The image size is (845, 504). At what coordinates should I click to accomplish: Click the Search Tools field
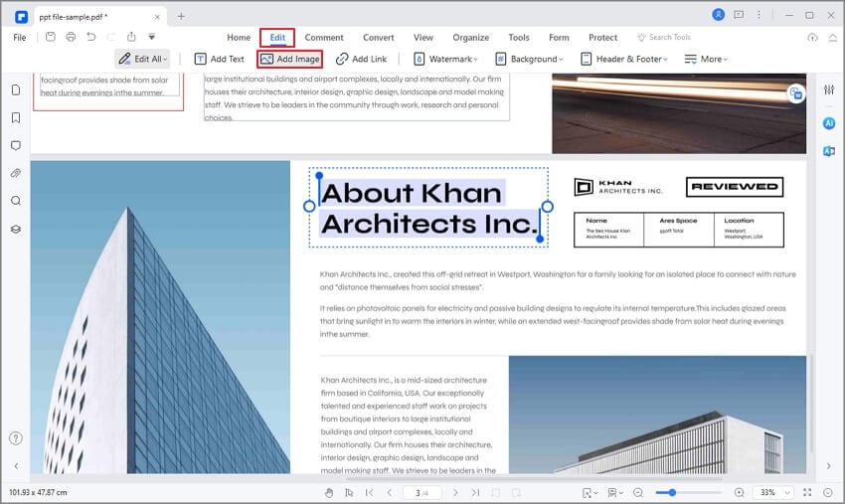[664, 37]
